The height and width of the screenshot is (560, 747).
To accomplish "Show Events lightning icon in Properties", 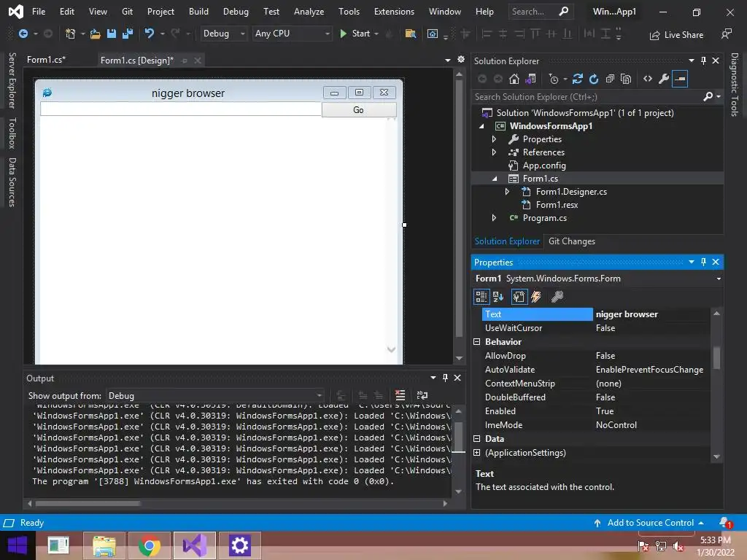I will click(536, 297).
